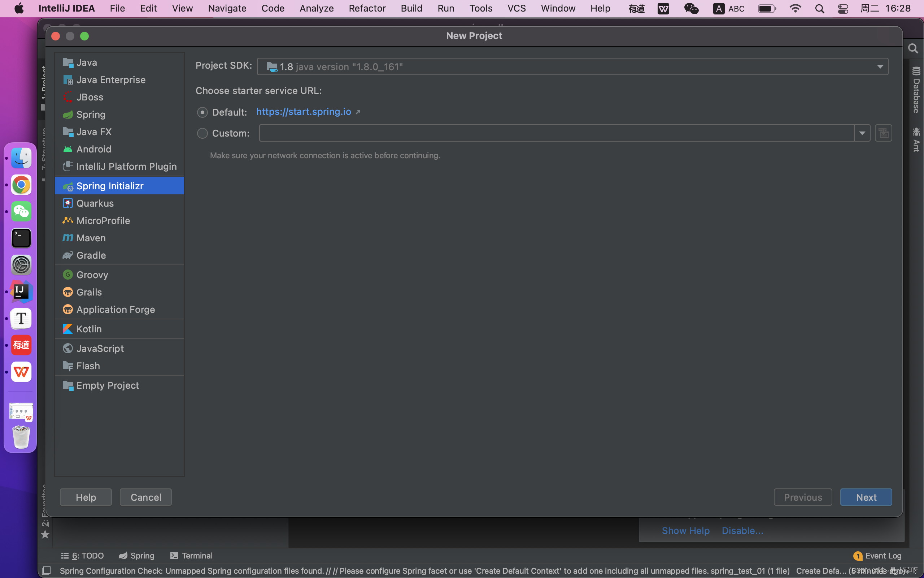Screen dimensions: 924x578
Task: Open the Navigate menu
Action: point(227,8)
